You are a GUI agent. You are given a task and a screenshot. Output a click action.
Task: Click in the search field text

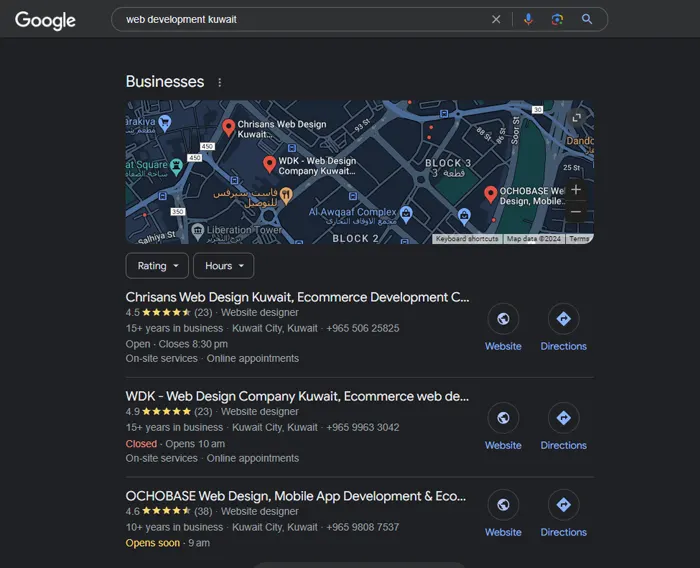click(x=181, y=19)
